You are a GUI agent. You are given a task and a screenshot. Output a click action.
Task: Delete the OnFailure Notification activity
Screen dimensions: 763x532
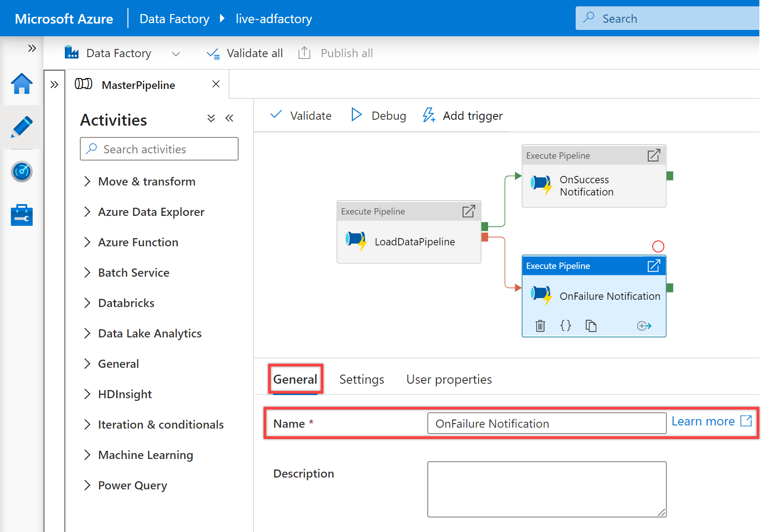coord(540,326)
